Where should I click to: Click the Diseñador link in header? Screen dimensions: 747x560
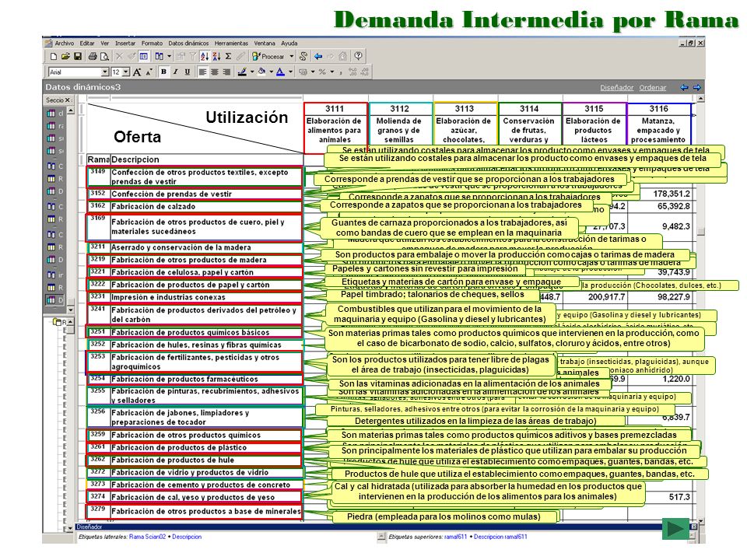coord(617,87)
